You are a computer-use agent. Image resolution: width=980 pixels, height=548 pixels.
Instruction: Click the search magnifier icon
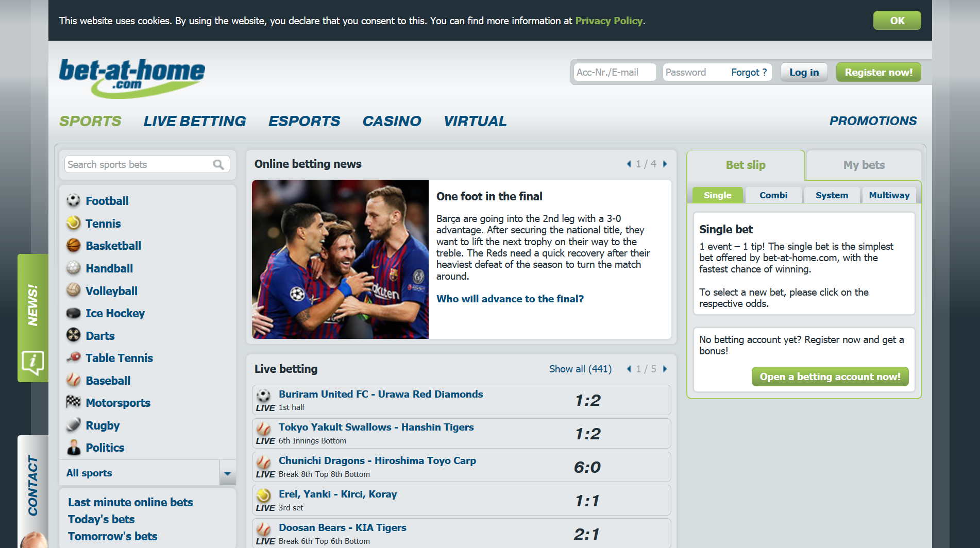(x=218, y=165)
